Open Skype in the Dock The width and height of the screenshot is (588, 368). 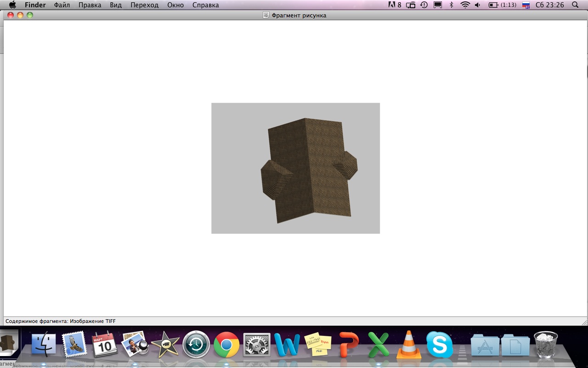click(440, 345)
